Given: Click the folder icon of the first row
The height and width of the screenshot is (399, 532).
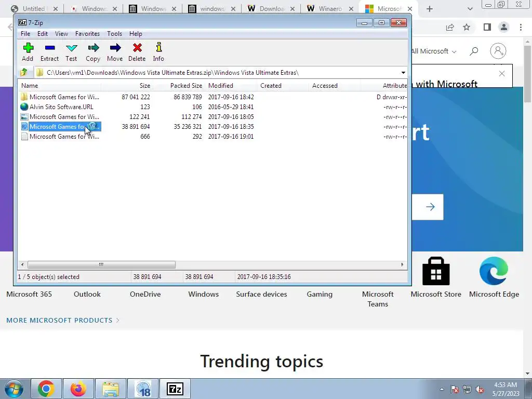Looking at the screenshot, I should pos(24,97).
